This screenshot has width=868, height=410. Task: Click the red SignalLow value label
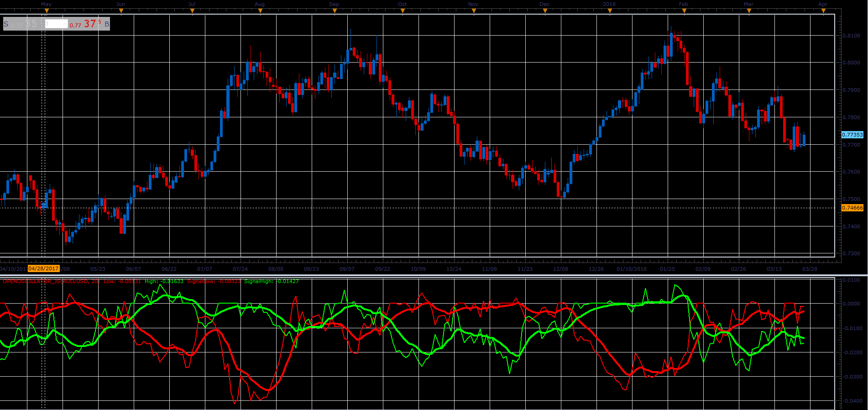(214, 281)
